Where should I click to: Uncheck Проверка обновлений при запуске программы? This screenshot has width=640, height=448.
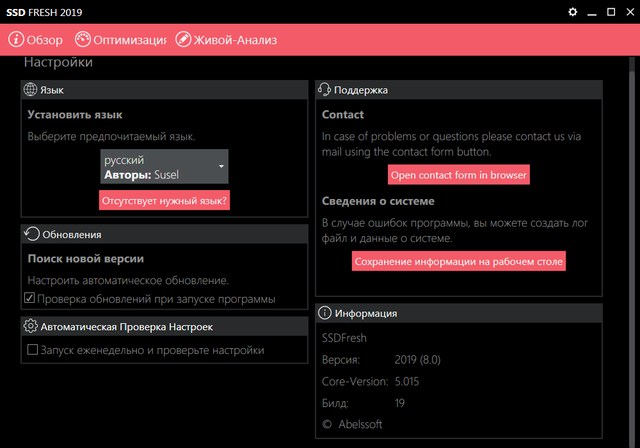32,299
